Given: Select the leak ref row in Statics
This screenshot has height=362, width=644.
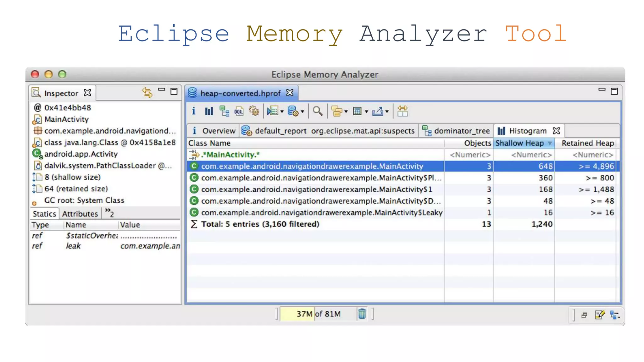Looking at the screenshot, I should pyautogui.click(x=105, y=246).
